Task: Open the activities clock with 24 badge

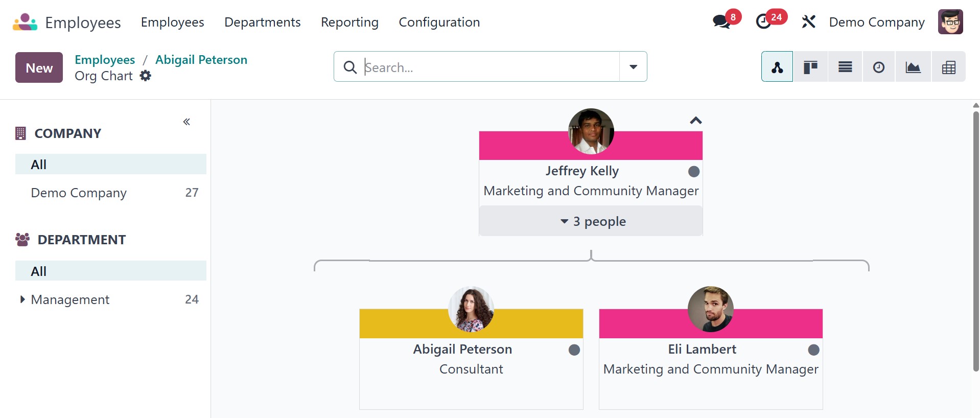Action: pyautogui.click(x=764, y=22)
